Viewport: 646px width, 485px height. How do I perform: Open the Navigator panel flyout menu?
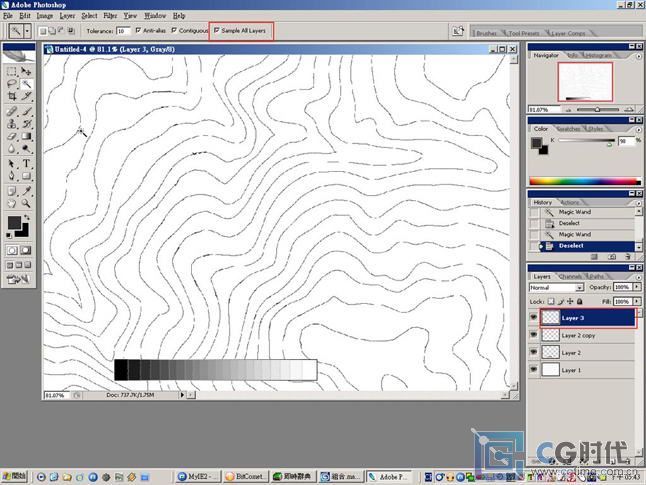coord(639,56)
